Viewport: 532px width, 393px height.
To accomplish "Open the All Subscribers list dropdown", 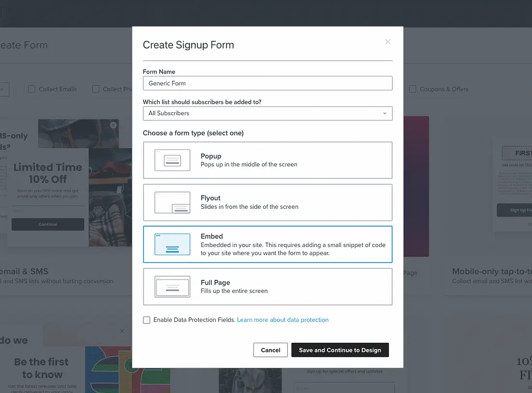I will coord(267,113).
